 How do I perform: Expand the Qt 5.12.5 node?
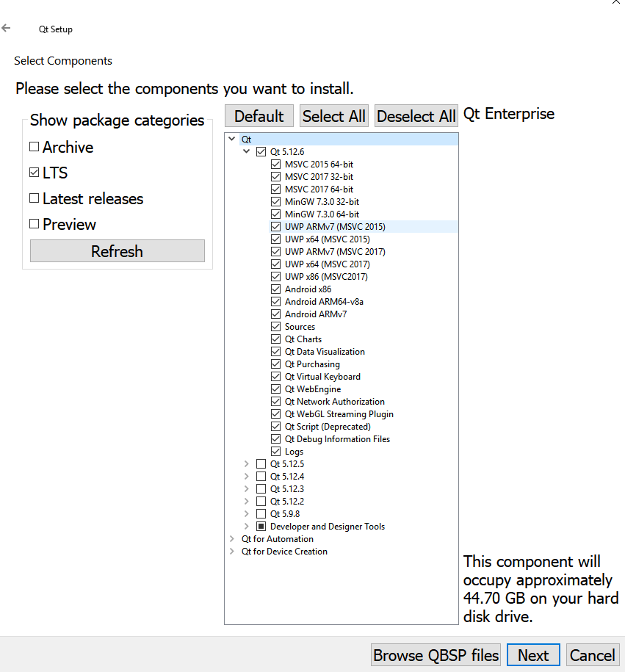[x=247, y=464]
